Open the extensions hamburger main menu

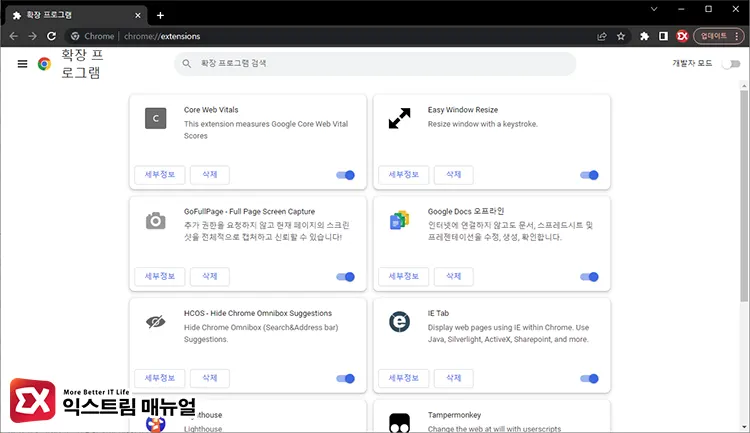[x=22, y=64]
